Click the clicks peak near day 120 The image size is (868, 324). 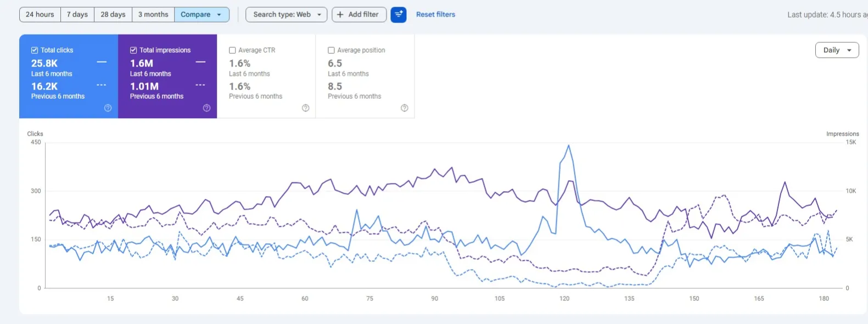(568, 146)
